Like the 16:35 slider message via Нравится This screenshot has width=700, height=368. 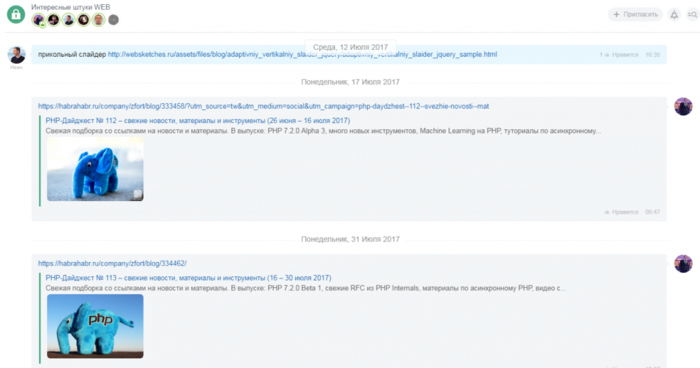click(x=625, y=54)
